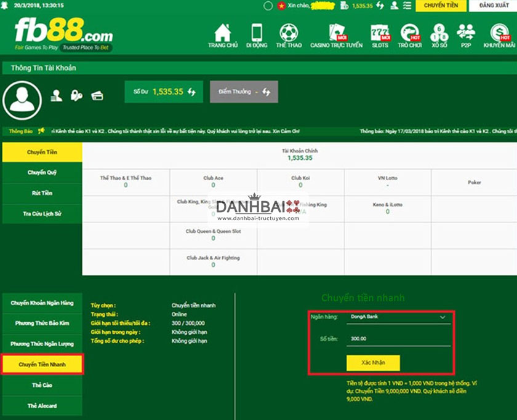Open Casino Trực Tuyến
This screenshot has width=517, height=420.
pyautogui.click(x=336, y=36)
